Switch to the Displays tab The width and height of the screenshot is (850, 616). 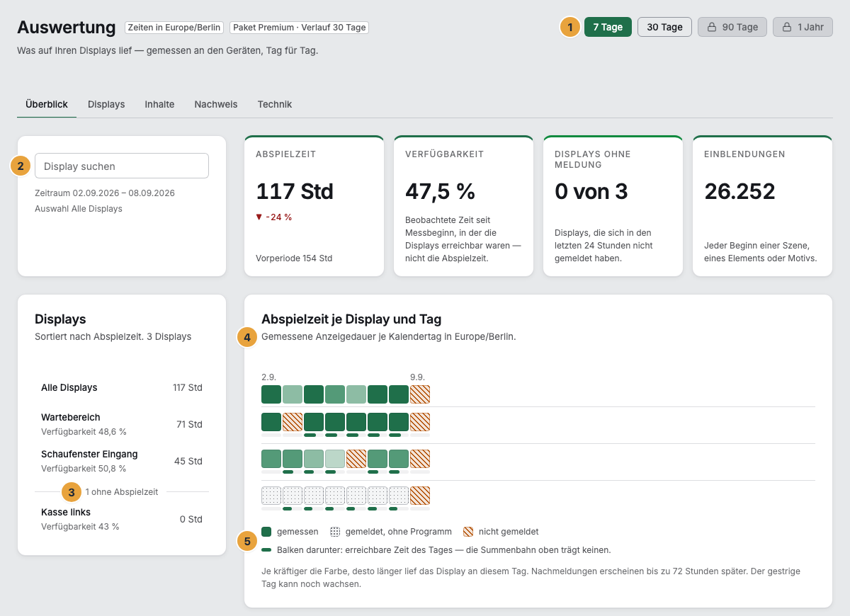106,104
